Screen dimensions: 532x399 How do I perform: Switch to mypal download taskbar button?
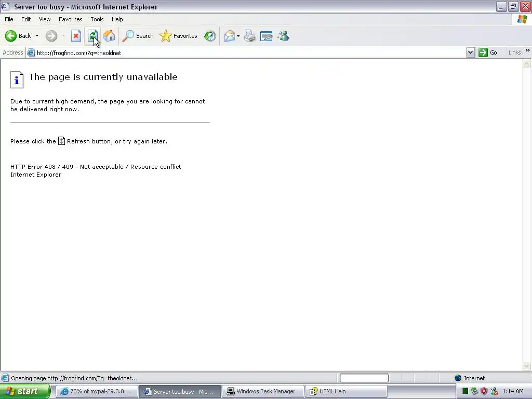click(97, 391)
